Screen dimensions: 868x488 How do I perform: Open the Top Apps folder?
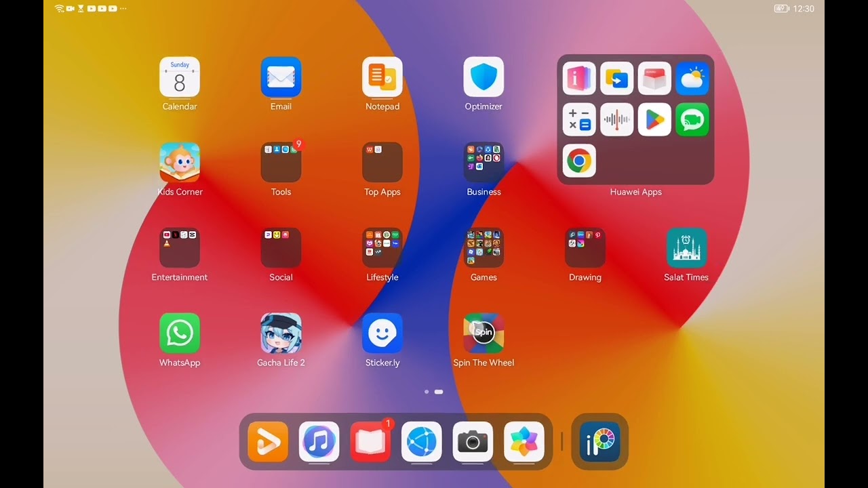click(x=382, y=162)
